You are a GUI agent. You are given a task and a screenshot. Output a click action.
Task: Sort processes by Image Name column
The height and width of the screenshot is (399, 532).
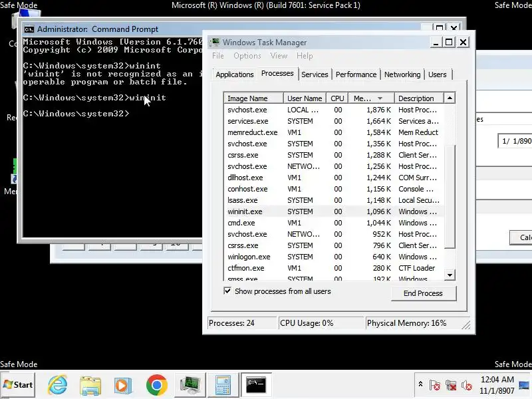(x=254, y=98)
